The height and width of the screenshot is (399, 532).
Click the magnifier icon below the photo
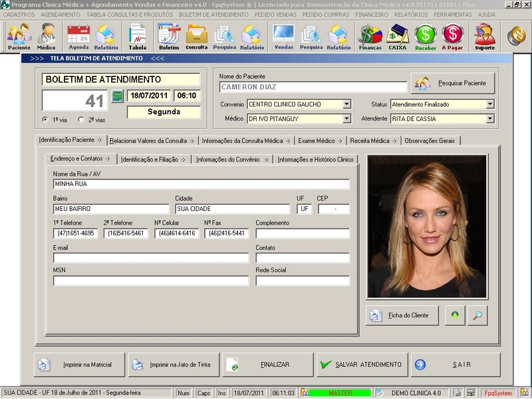click(x=477, y=315)
